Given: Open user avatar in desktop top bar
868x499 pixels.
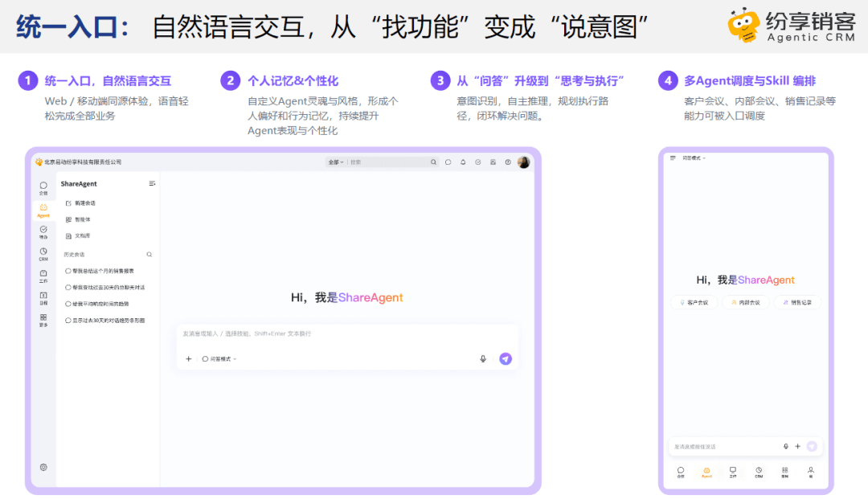Looking at the screenshot, I should pos(523,162).
